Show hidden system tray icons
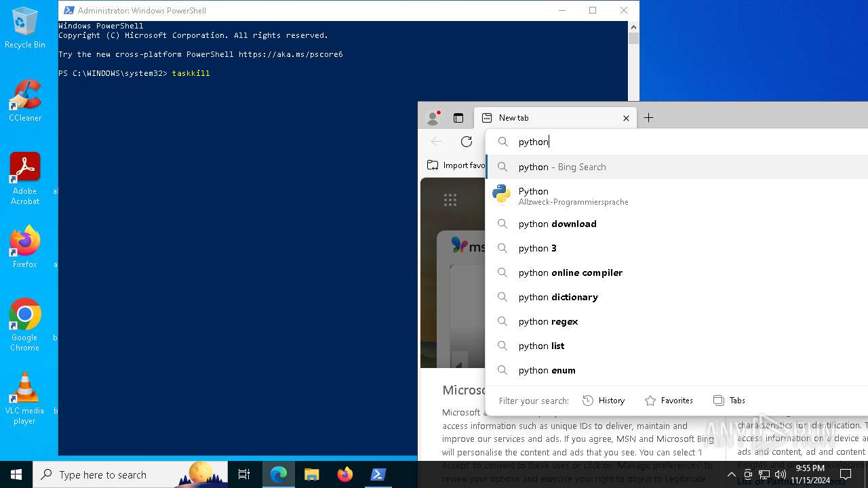The width and height of the screenshot is (868, 488). click(731, 474)
